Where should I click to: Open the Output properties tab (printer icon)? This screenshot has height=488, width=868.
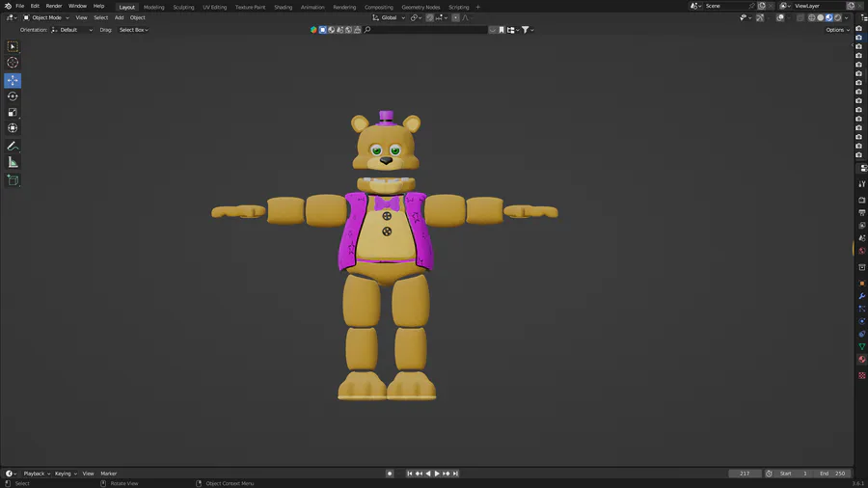[862, 212]
